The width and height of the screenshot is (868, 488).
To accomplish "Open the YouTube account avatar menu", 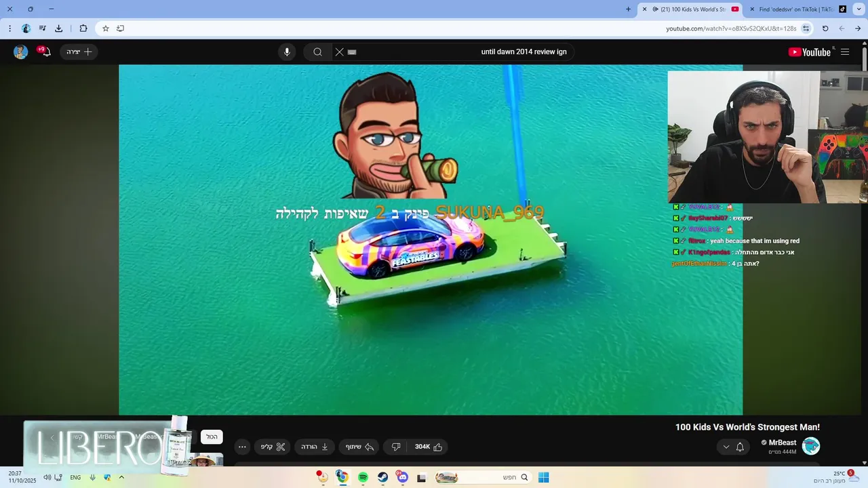I will [x=21, y=52].
